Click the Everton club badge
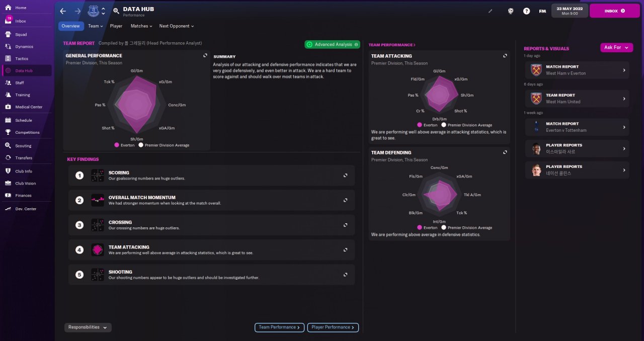Screen dimensions: 644x341 point(94,11)
